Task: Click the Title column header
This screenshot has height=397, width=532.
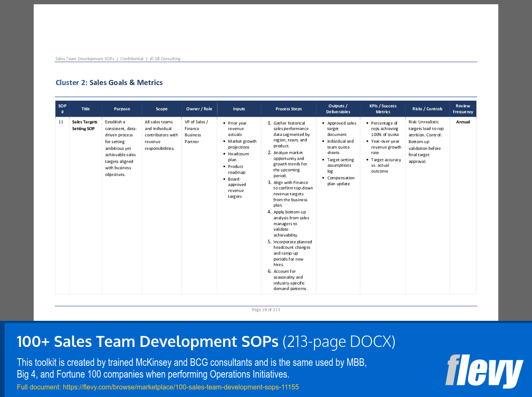Action: (85, 109)
